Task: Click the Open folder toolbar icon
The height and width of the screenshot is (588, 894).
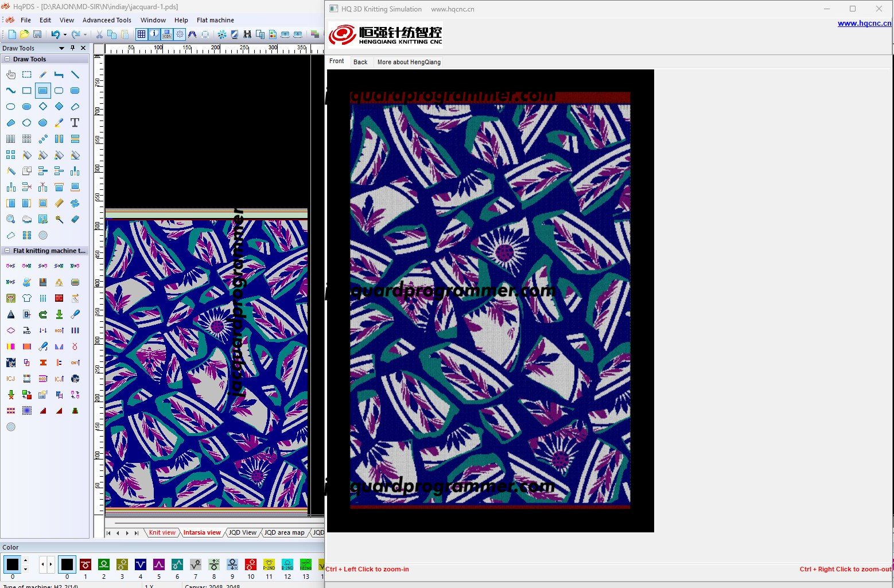Action: tap(25, 34)
